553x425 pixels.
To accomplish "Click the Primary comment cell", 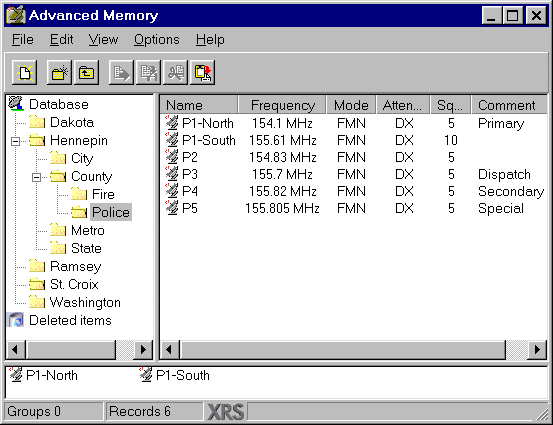I will tap(501, 123).
